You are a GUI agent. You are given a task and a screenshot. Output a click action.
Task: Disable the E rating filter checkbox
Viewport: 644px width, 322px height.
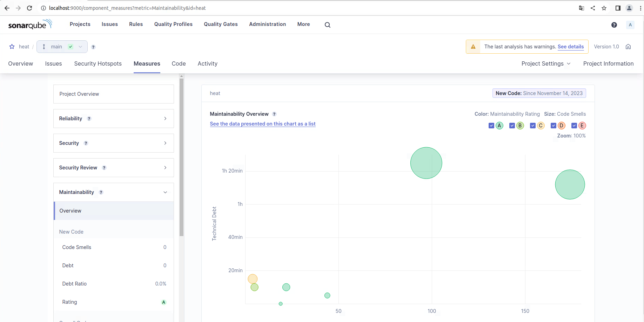(574, 126)
